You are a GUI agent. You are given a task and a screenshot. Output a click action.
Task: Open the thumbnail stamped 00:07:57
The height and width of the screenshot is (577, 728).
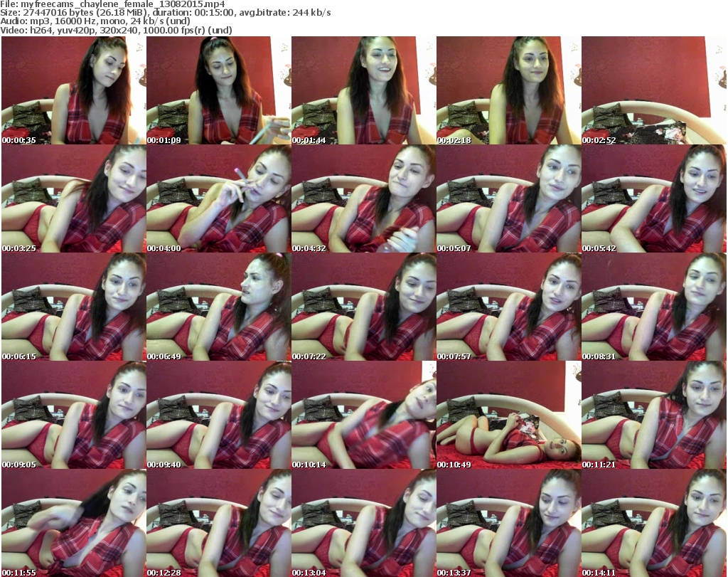tap(509, 307)
